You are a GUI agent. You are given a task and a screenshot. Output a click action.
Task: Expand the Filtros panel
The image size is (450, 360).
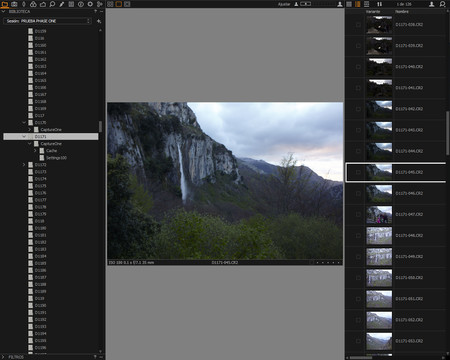(3, 357)
